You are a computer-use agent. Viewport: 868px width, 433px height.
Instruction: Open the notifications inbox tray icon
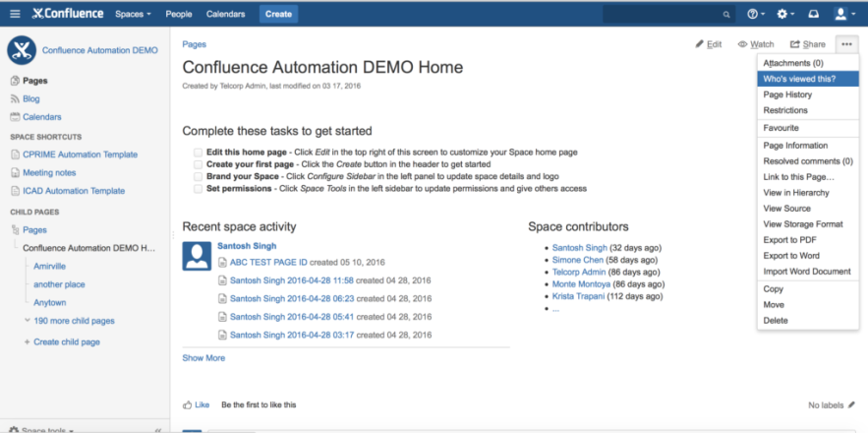(x=813, y=15)
